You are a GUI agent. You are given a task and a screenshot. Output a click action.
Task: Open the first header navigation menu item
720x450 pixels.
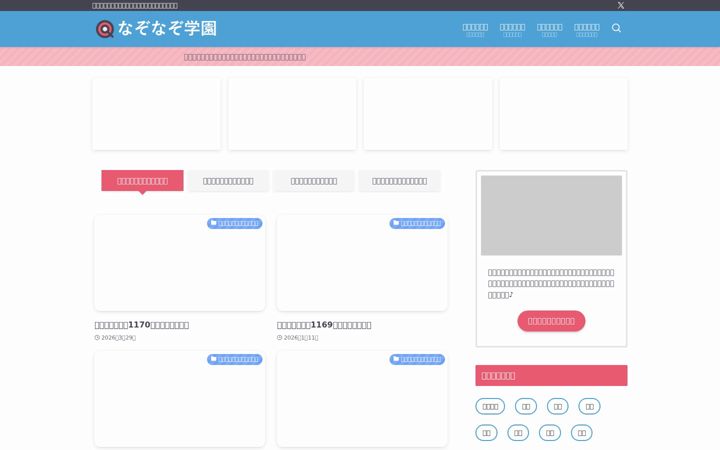click(475, 30)
